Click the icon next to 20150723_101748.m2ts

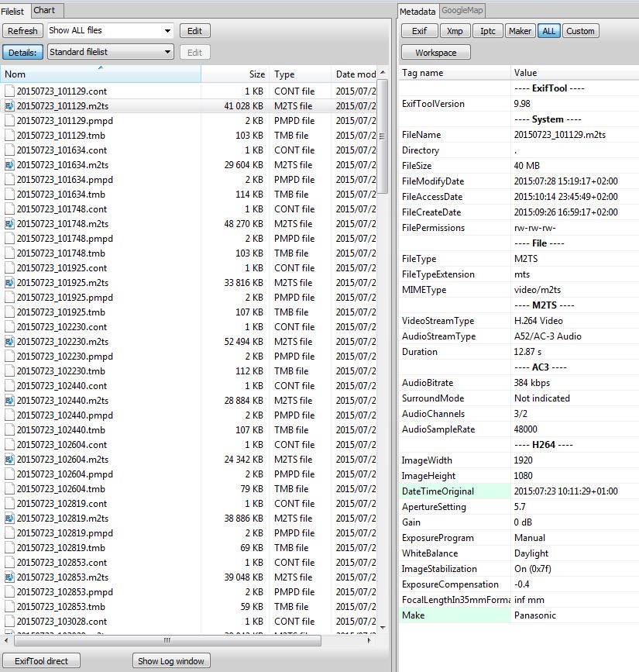coord(9,224)
